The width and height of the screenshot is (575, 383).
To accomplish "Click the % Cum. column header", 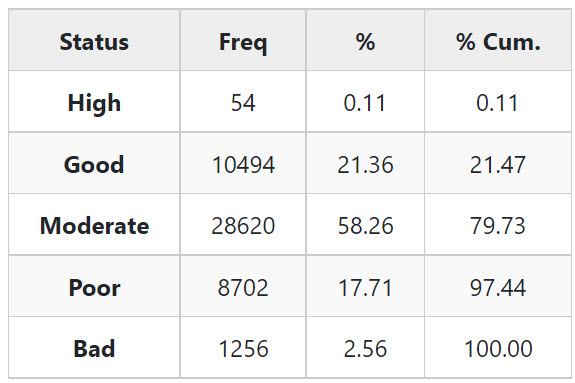I will tap(498, 42).
